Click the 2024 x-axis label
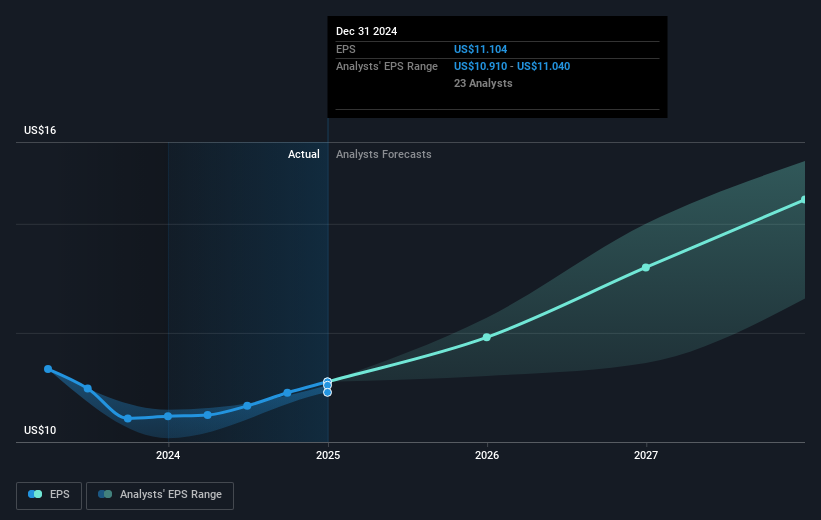This screenshot has height=520, width=821. tap(168, 455)
